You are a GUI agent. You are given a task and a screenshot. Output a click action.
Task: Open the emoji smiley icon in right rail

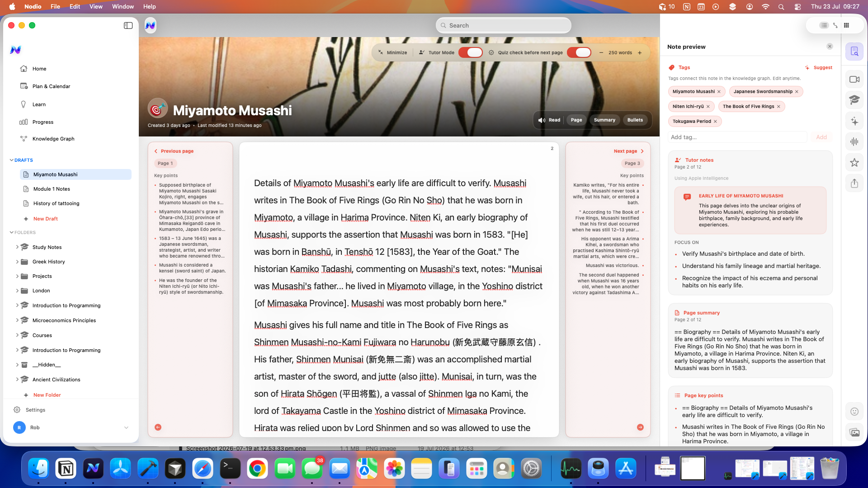[x=854, y=411]
